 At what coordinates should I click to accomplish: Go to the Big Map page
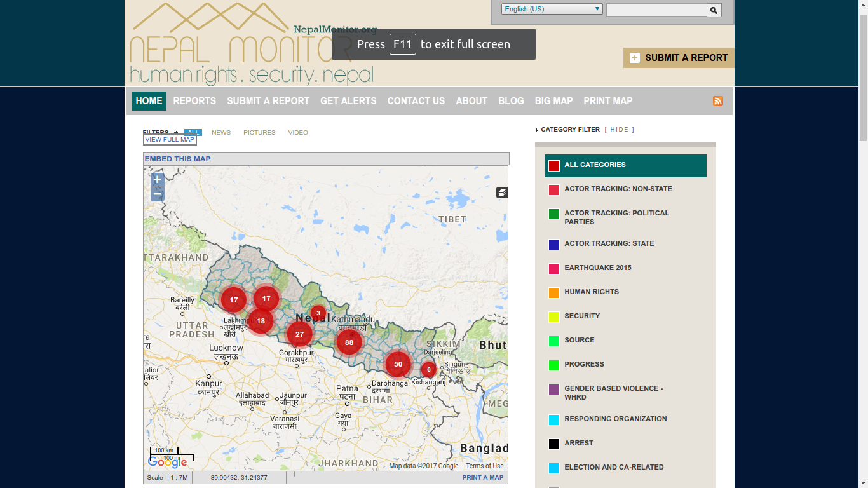tap(553, 101)
